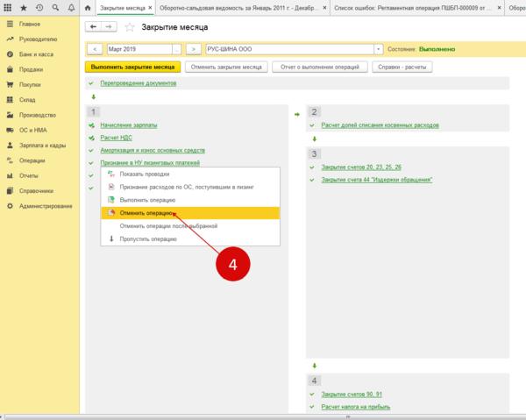Screen dimensions: 526x420
Task: Navigate back with left arrow button
Action: click(93, 27)
